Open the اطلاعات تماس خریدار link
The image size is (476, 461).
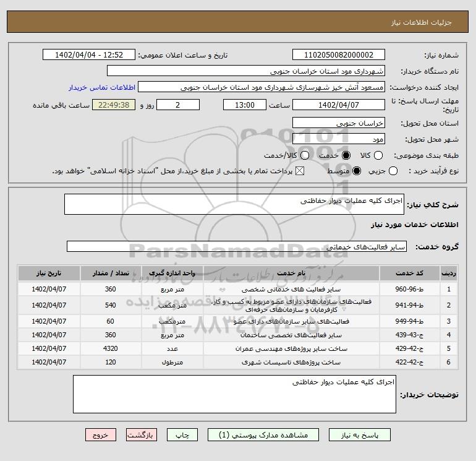pos(102,87)
